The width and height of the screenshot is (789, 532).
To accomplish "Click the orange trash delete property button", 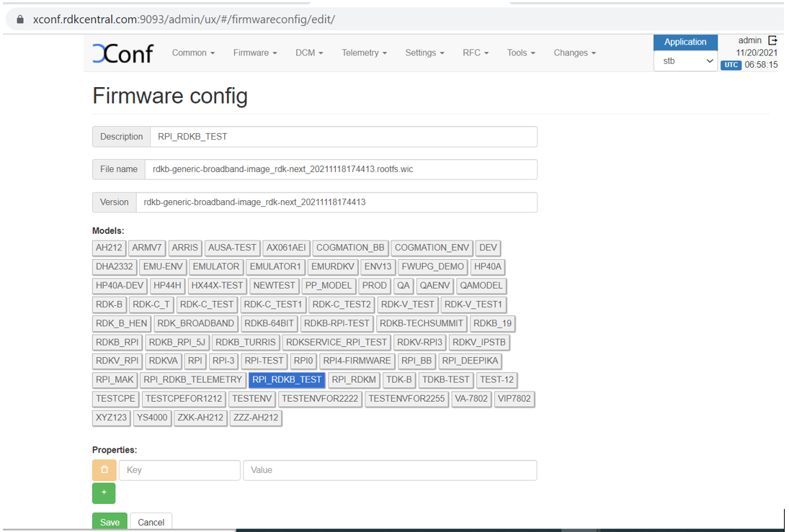I will coord(104,470).
